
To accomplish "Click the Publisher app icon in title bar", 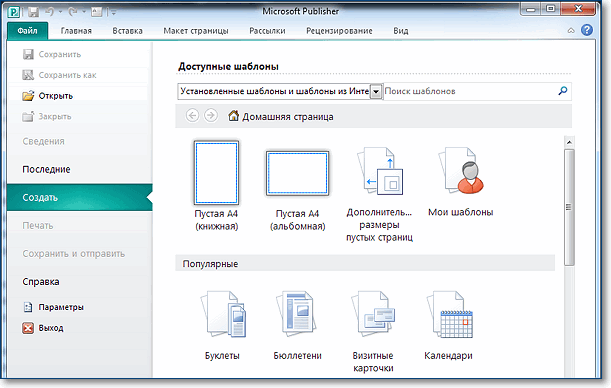I will 14,12.
